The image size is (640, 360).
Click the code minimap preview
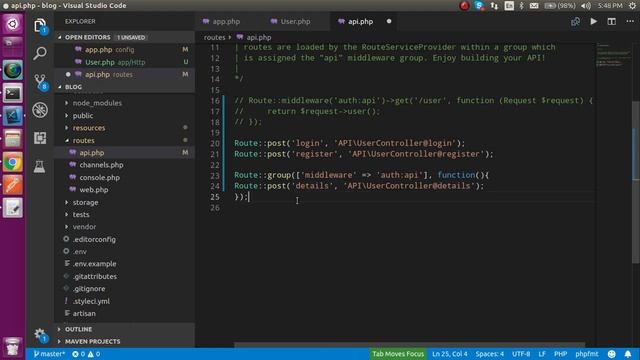click(x=613, y=55)
